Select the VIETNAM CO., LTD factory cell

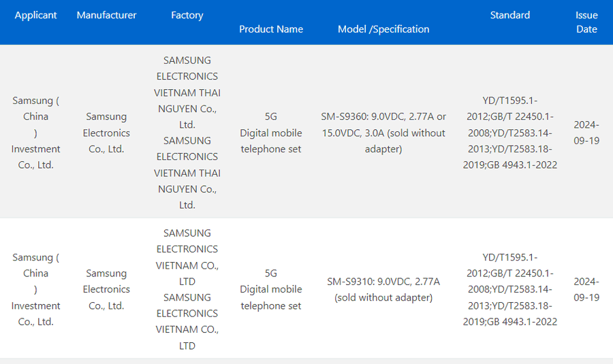click(x=187, y=289)
